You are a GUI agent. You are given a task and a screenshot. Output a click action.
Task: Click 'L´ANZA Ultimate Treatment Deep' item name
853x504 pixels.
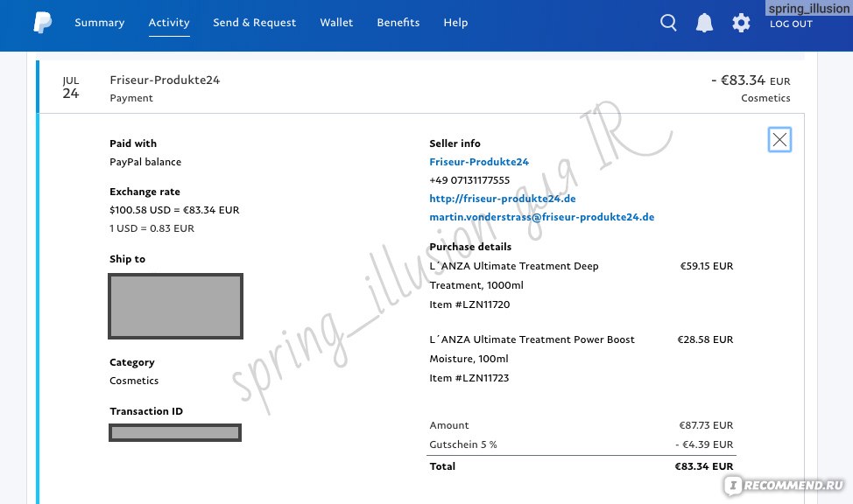click(x=514, y=266)
